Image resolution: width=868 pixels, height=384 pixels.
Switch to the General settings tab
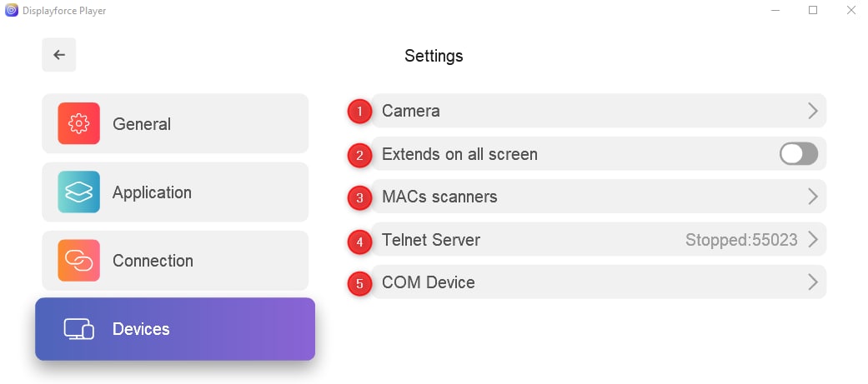(x=175, y=123)
